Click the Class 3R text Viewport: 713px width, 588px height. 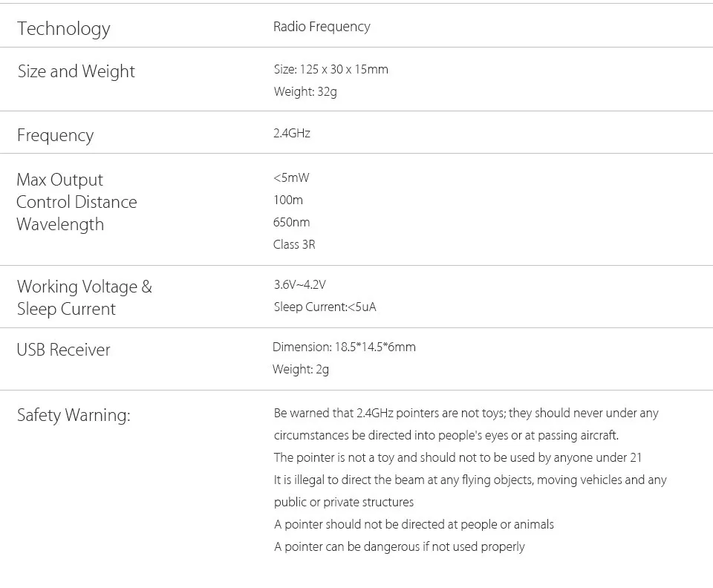(294, 244)
